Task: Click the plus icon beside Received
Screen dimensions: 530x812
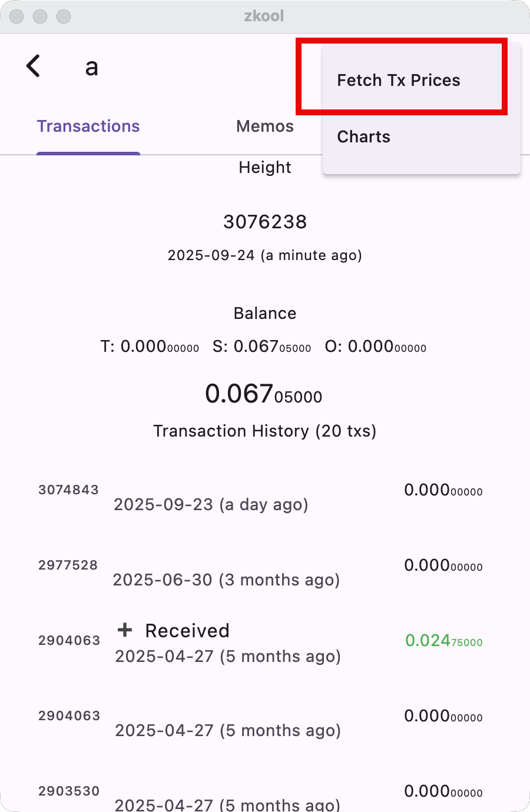Action: 125,630
